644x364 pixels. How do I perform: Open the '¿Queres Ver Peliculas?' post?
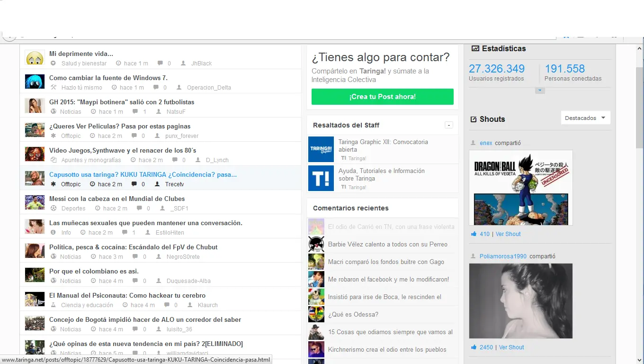(x=120, y=126)
